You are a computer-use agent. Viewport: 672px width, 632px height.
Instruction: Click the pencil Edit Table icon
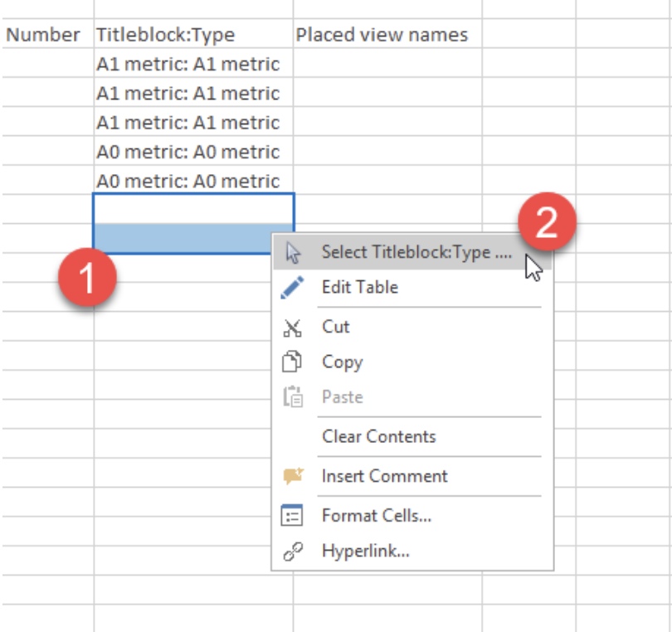pyautogui.click(x=292, y=287)
